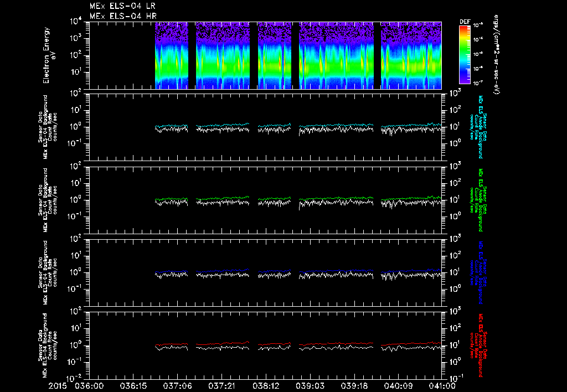Click the electron energy spectrogram plot
Image resolution: width=567 pixels, height=392 pixels.
[265, 55]
